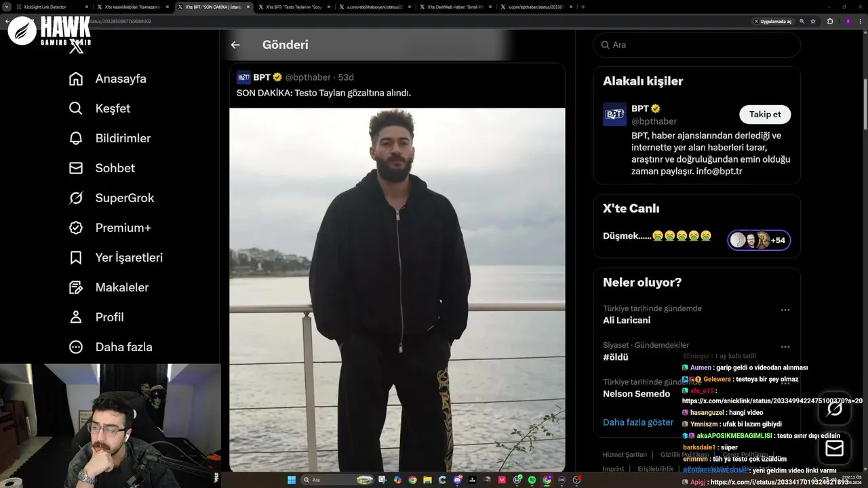Switch to x.com/etkilihaberyeni tab
868x488 pixels.
(374, 7)
